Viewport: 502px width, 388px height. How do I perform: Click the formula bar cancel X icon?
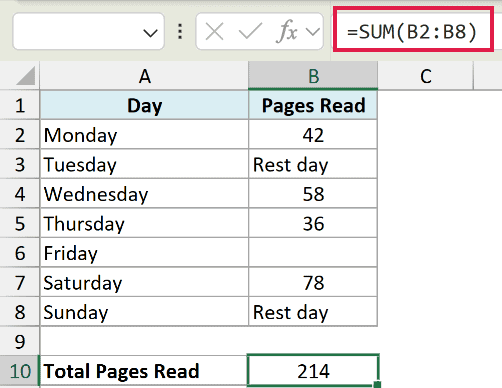pos(214,32)
